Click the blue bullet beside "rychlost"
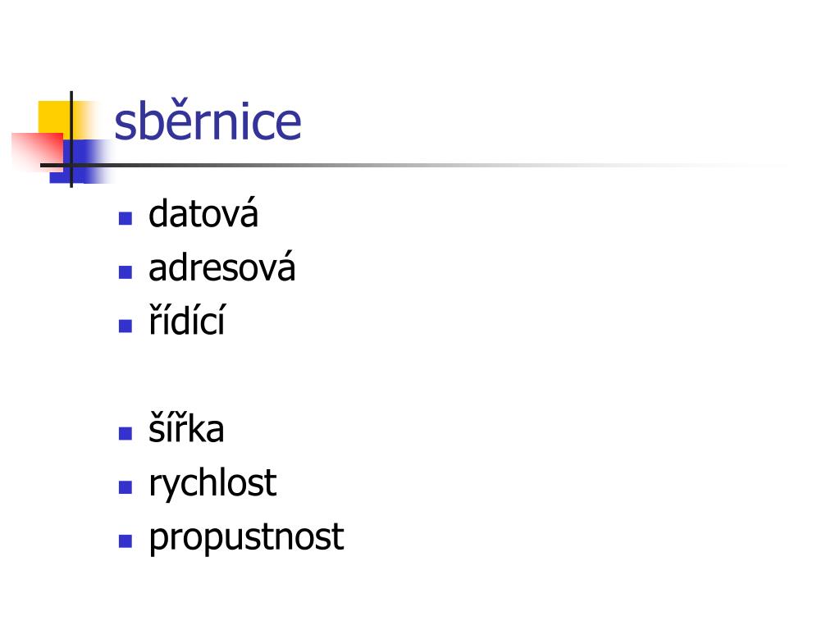 tap(126, 487)
